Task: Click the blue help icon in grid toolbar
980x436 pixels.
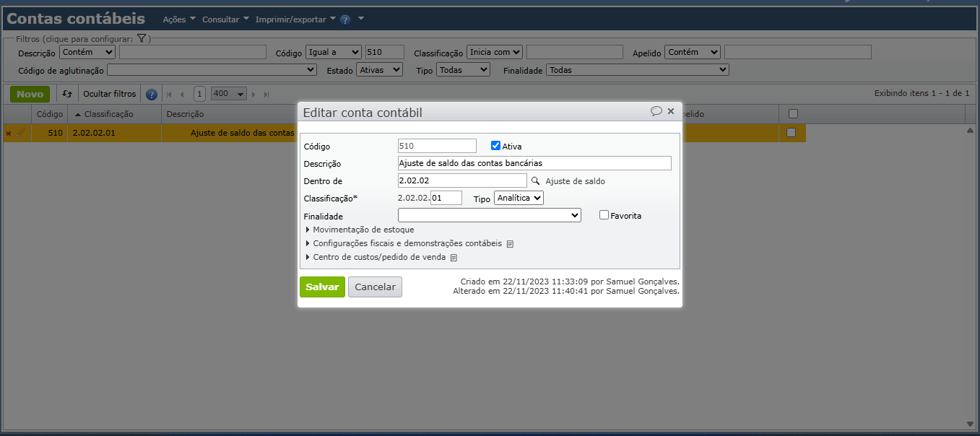Action: (152, 95)
